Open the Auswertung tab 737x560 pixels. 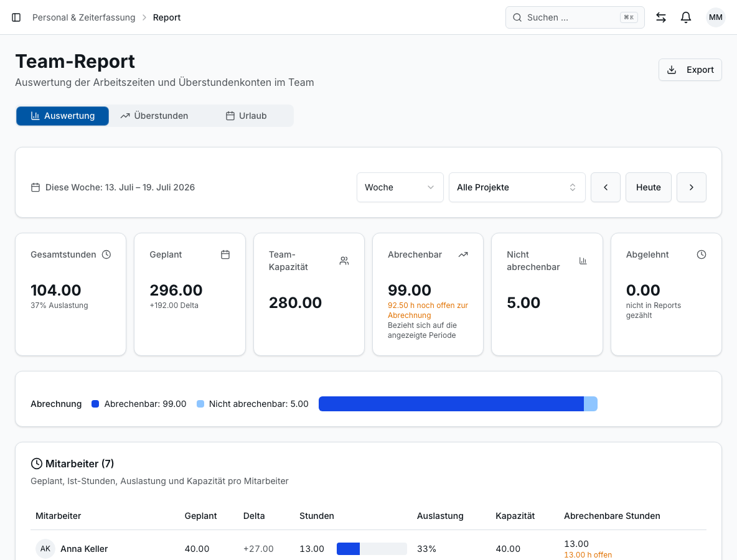(x=62, y=116)
